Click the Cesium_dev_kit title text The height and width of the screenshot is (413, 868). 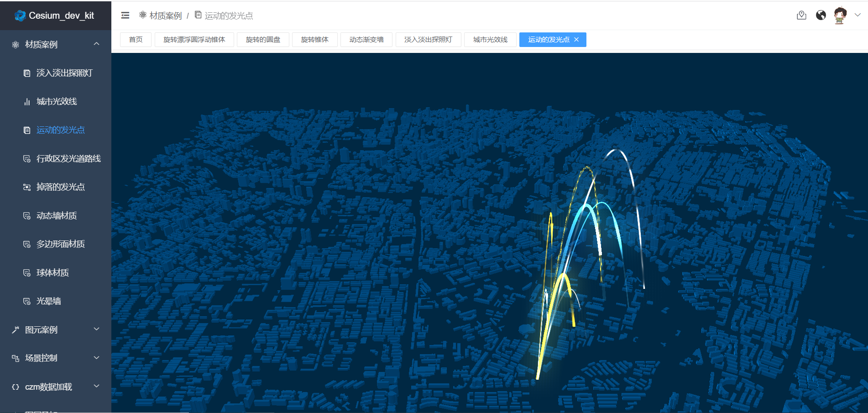[x=61, y=16]
